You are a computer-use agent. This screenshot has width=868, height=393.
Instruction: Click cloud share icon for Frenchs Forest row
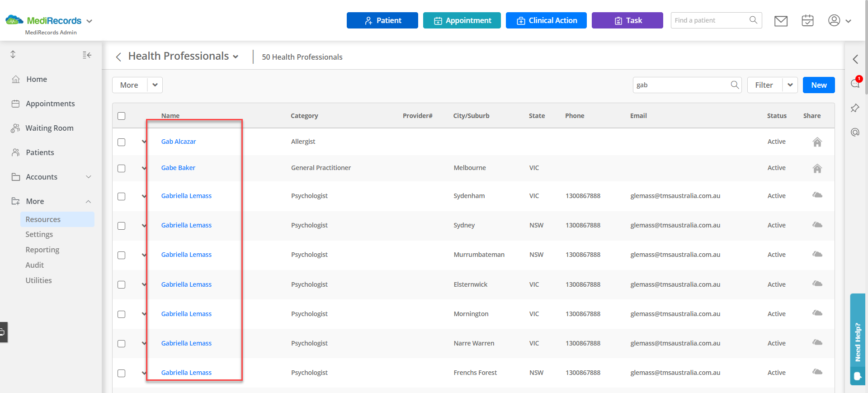pyautogui.click(x=817, y=372)
